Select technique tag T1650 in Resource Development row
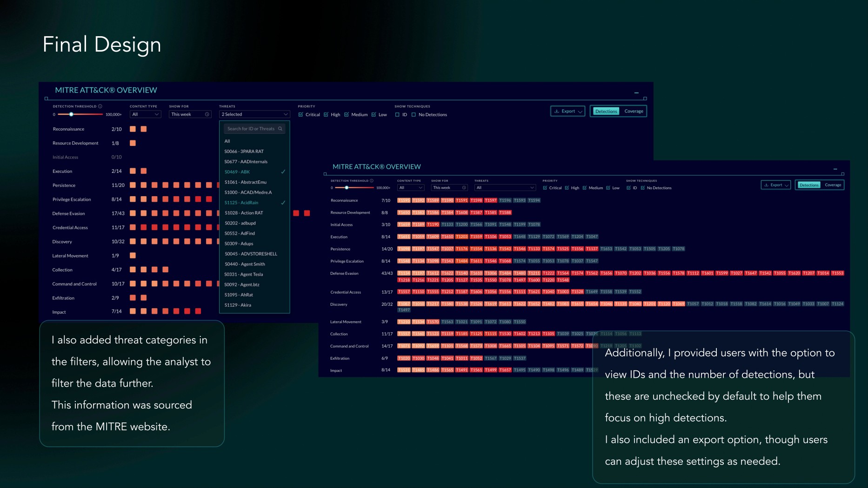 tap(404, 212)
